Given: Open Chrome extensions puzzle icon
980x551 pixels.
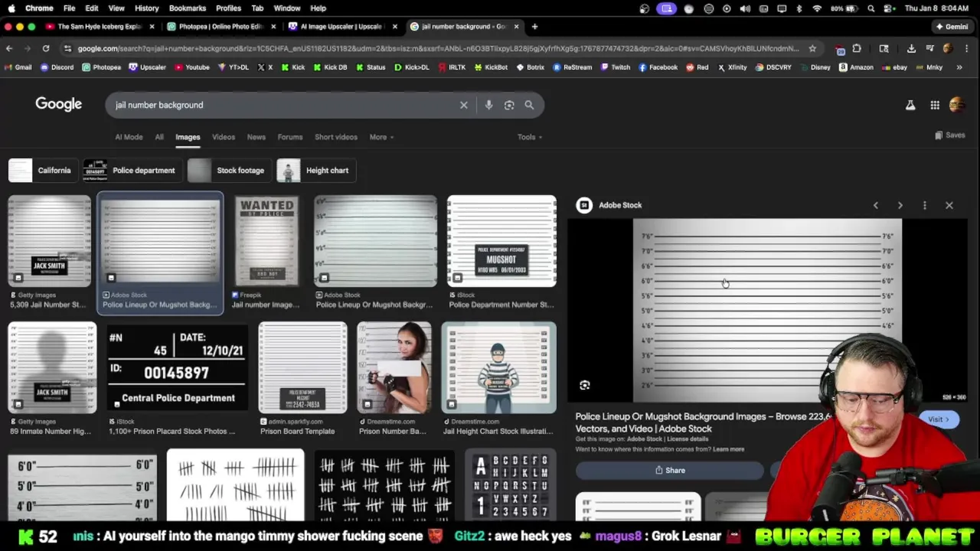Looking at the screenshot, I should pos(857,48).
